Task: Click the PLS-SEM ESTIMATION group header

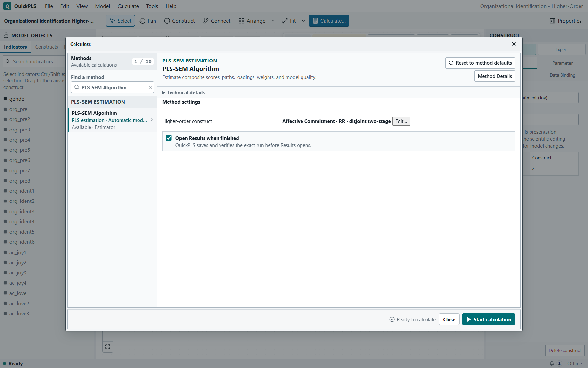Action: [112, 102]
